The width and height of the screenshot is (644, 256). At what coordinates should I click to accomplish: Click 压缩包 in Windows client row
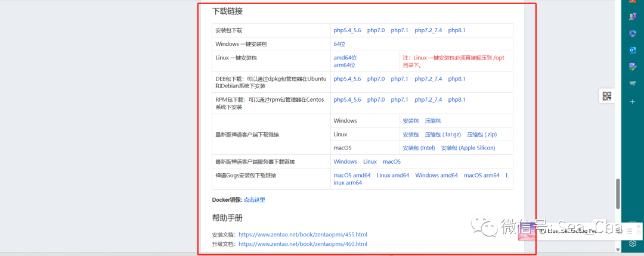point(433,121)
